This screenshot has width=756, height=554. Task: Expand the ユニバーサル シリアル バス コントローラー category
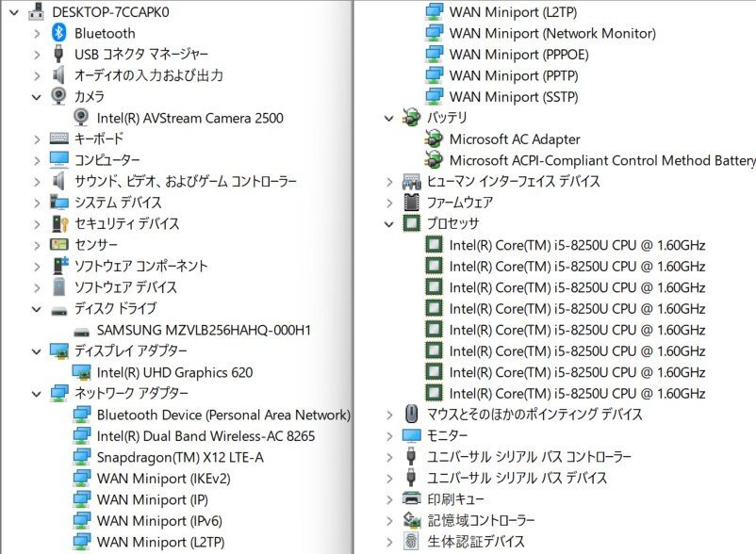click(x=389, y=457)
